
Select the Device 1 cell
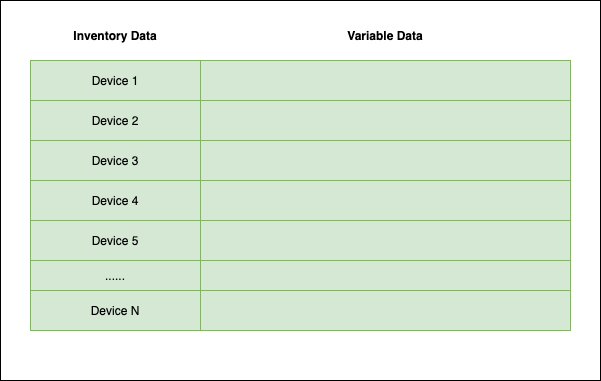coord(115,80)
